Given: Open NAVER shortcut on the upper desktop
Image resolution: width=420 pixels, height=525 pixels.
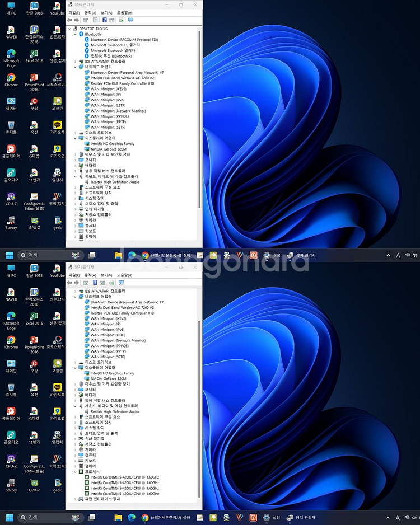Looking at the screenshot, I should coord(11,32).
